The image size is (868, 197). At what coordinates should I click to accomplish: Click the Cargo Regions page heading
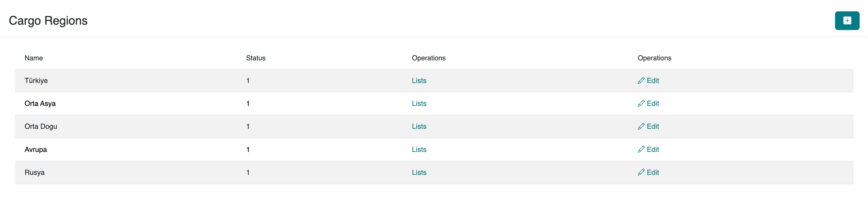(48, 21)
